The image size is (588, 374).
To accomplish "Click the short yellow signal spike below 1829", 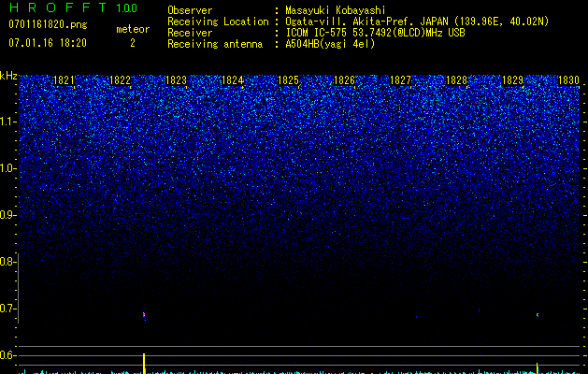I will click(x=538, y=368).
